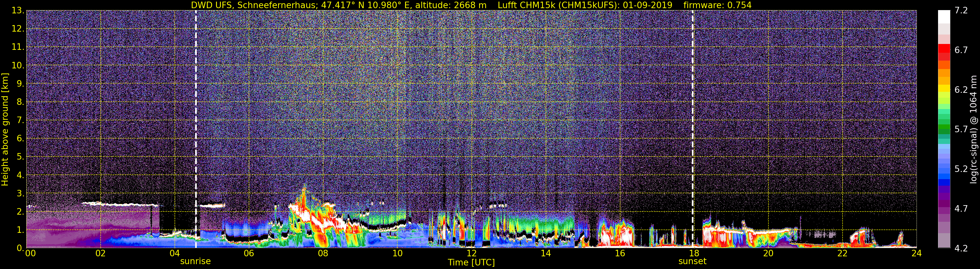Click height-axis tick '9.'
Screen dimensions: 980x269
[x=20, y=84]
